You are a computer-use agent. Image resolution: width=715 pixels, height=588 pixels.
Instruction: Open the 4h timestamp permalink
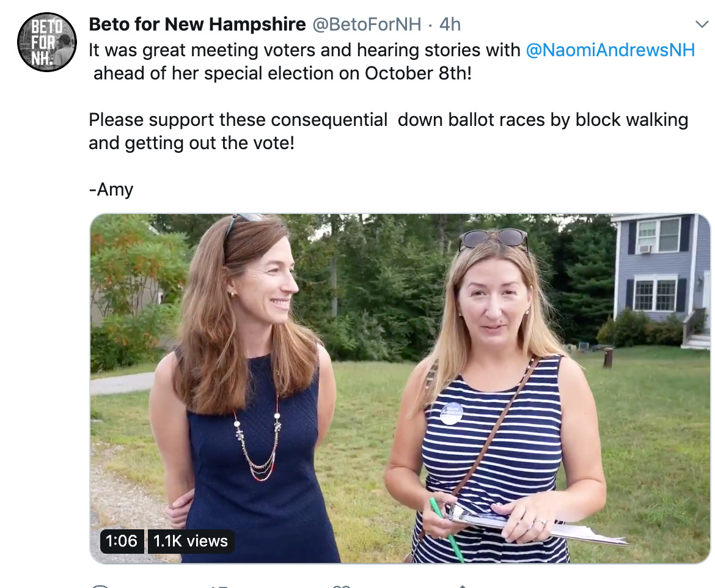[450, 24]
